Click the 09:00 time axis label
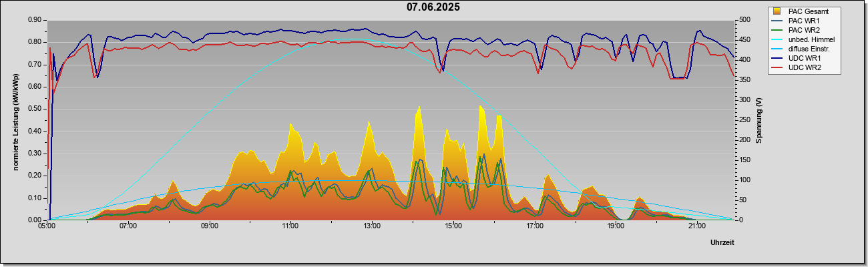Viewport: 868px width, 267px height. [x=209, y=226]
